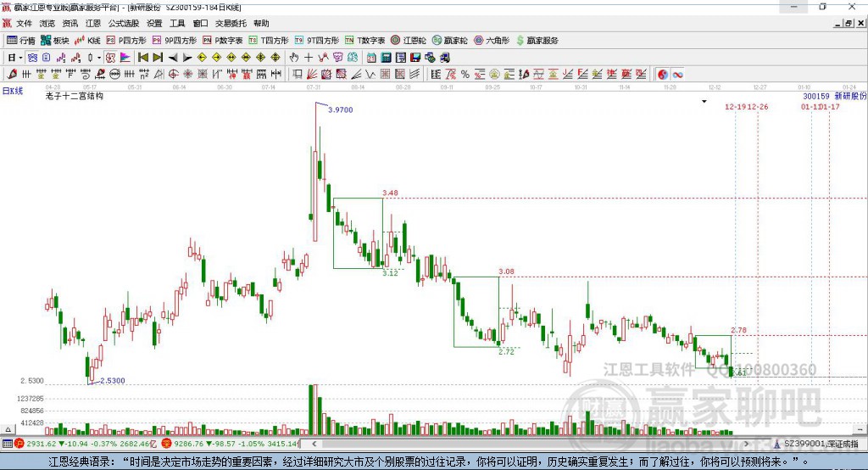Open the 工具 menu
Viewport: 868px width, 470px height.
[x=177, y=23]
